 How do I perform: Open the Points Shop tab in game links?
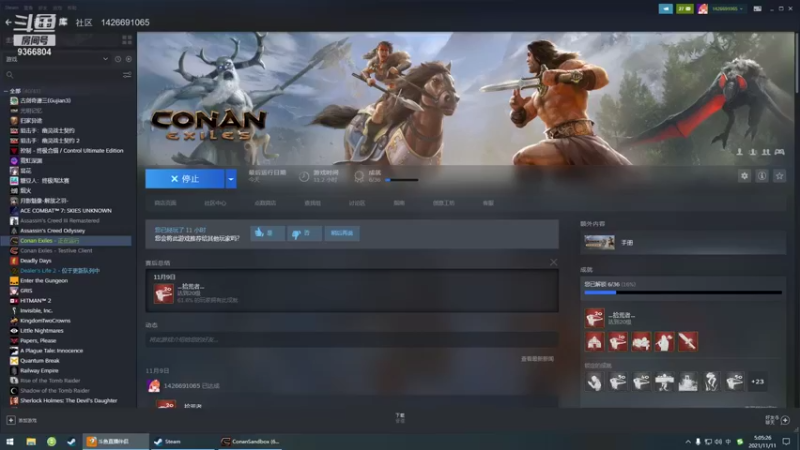(265, 203)
